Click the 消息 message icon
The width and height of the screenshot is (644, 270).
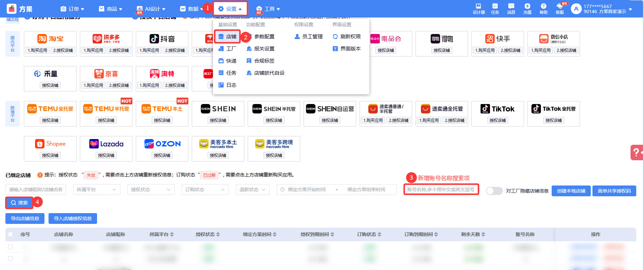(x=511, y=9)
